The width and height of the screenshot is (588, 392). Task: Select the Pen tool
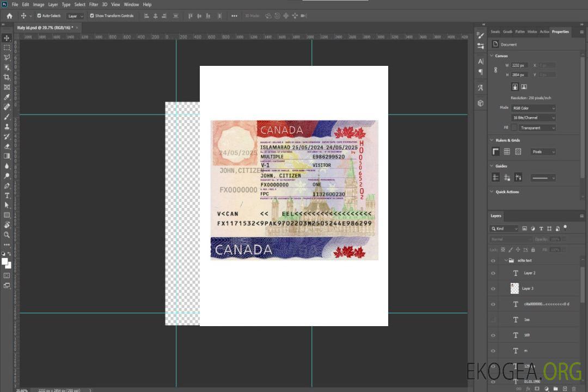click(x=7, y=186)
